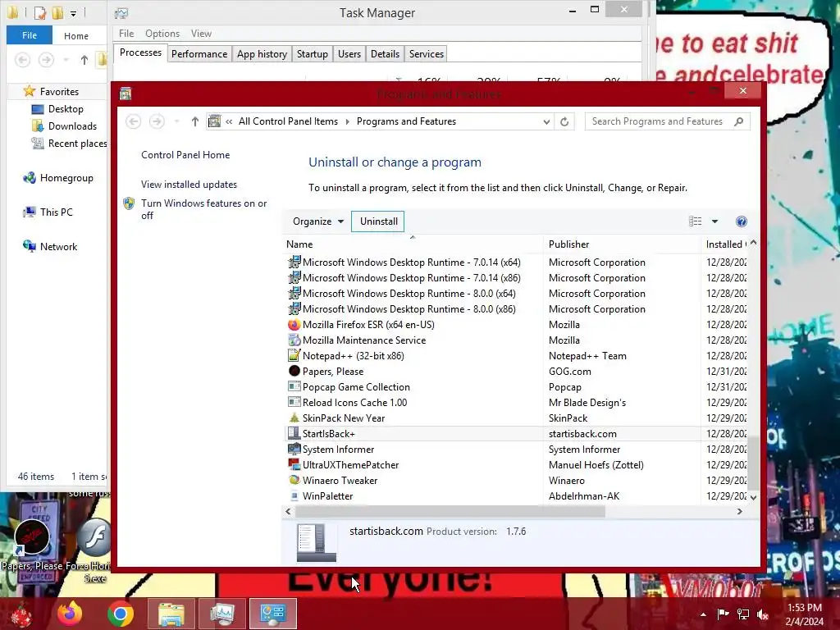Screen dimensions: 840x630
Task: Click the vertical scrollbar down arrow
Action: pyautogui.click(x=754, y=497)
